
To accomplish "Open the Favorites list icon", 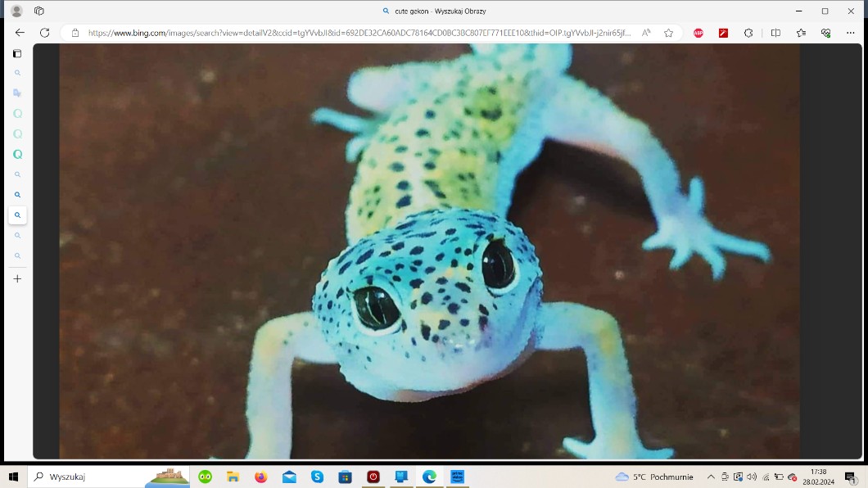I will click(801, 33).
